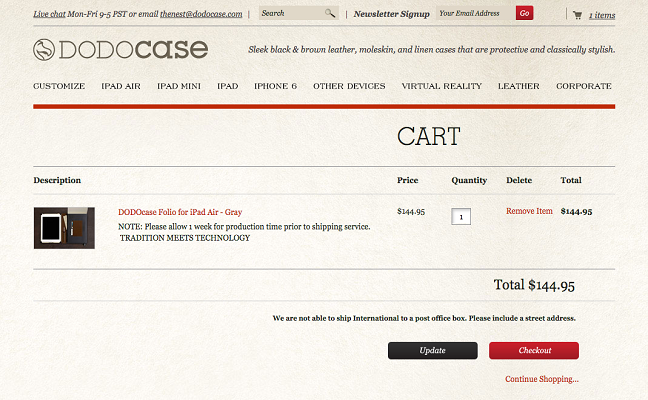Remove Item from the cart
Image resolution: width=648 pixels, height=400 pixels.
pos(529,211)
